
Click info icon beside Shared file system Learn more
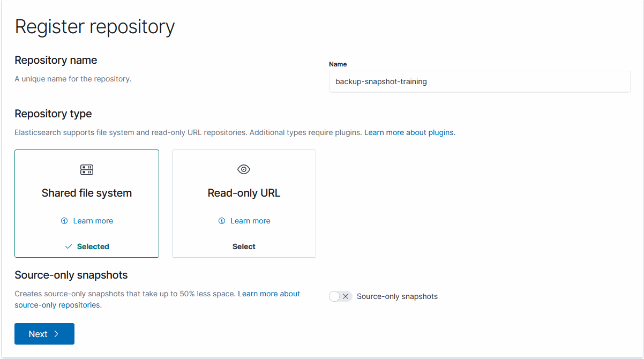click(64, 221)
